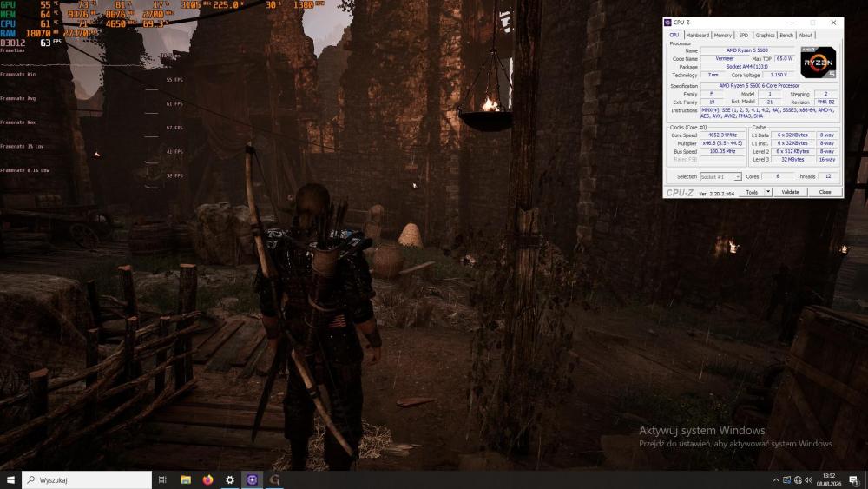The image size is (868, 489).
Task: Click the Ryzen 5 logo in CPU-Z
Action: [x=819, y=62]
